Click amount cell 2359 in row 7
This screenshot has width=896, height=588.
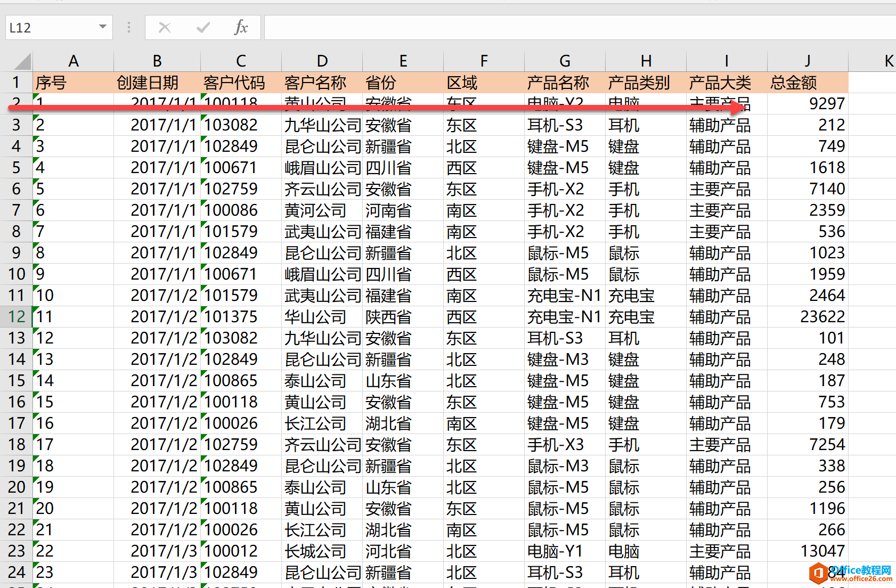808,210
